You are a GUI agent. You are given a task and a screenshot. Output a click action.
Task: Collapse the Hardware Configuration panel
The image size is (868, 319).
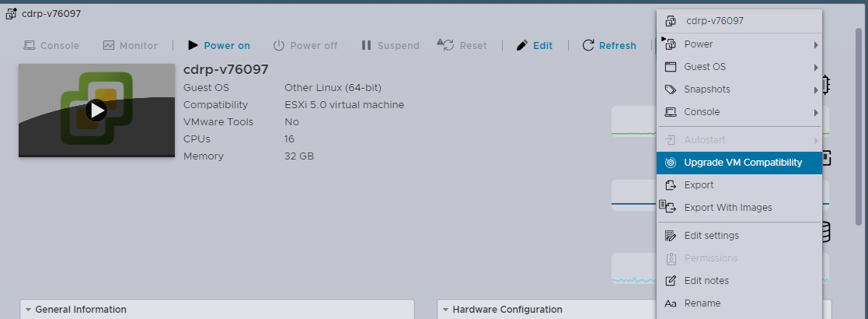tap(445, 310)
